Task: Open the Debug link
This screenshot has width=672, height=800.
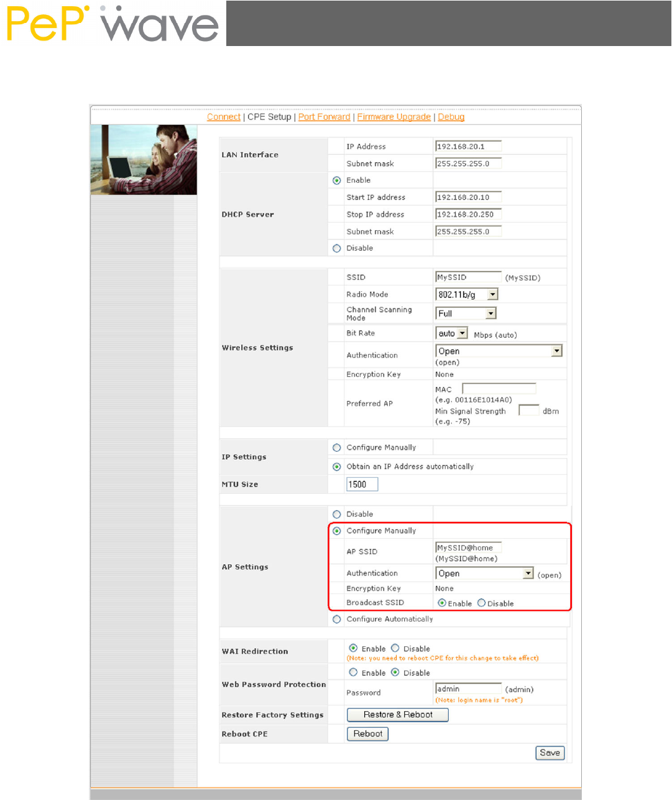Action: (x=451, y=117)
